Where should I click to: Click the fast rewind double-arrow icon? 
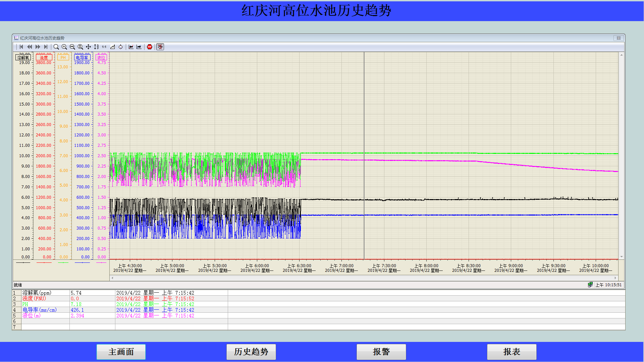pos(30,47)
